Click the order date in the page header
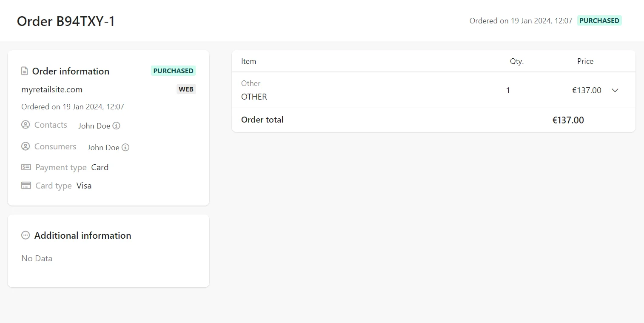The height and width of the screenshot is (323, 644). point(521,20)
